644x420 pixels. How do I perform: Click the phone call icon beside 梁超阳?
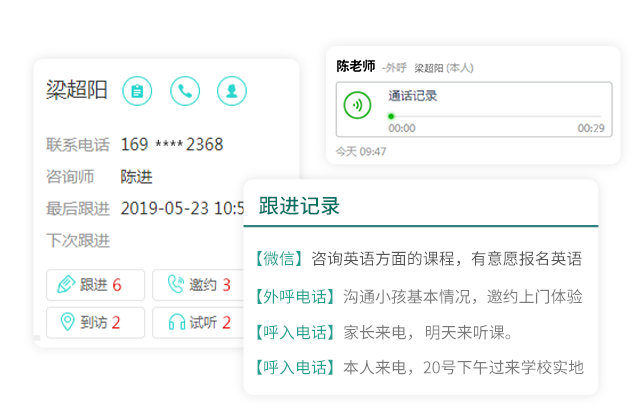(185, 91)
